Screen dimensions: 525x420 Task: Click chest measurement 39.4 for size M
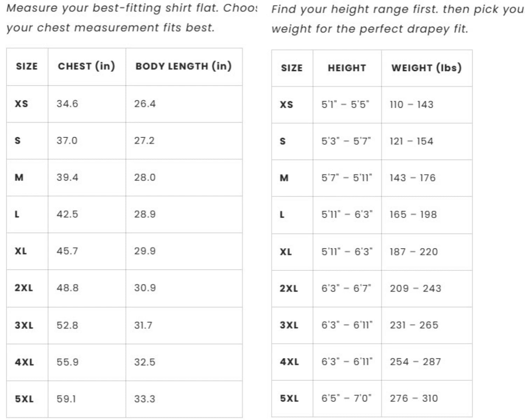pos(67,177)
